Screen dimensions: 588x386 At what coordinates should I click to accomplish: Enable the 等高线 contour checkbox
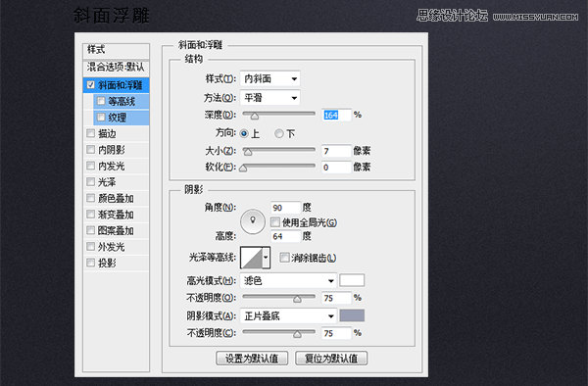click(x=101, y=101)
